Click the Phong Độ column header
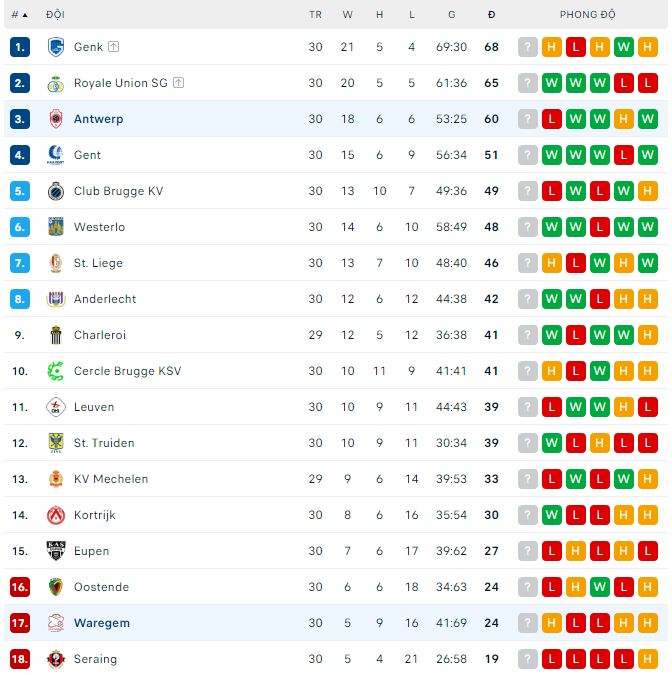This screenshot has width=672, height=675. point(588,15)
